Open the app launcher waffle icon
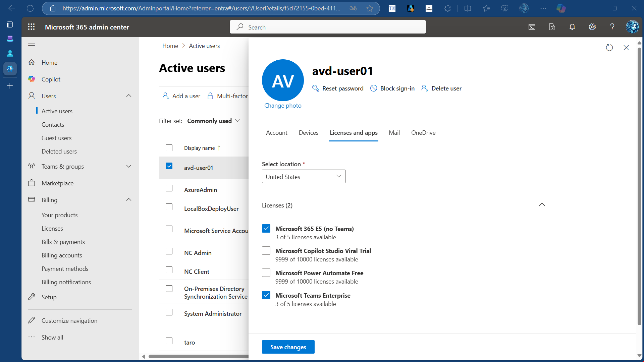The height and width of the screenshot is (362, 644). point(31,27)
